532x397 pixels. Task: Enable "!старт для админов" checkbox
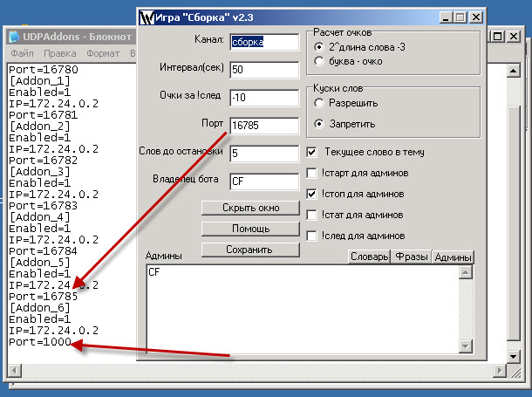313,173
